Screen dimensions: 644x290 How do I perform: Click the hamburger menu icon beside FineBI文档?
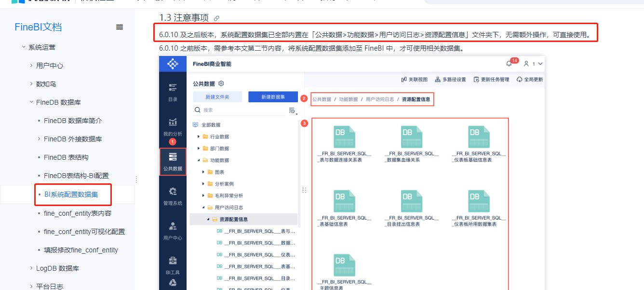pyautogui.click(x=120, y=27)
